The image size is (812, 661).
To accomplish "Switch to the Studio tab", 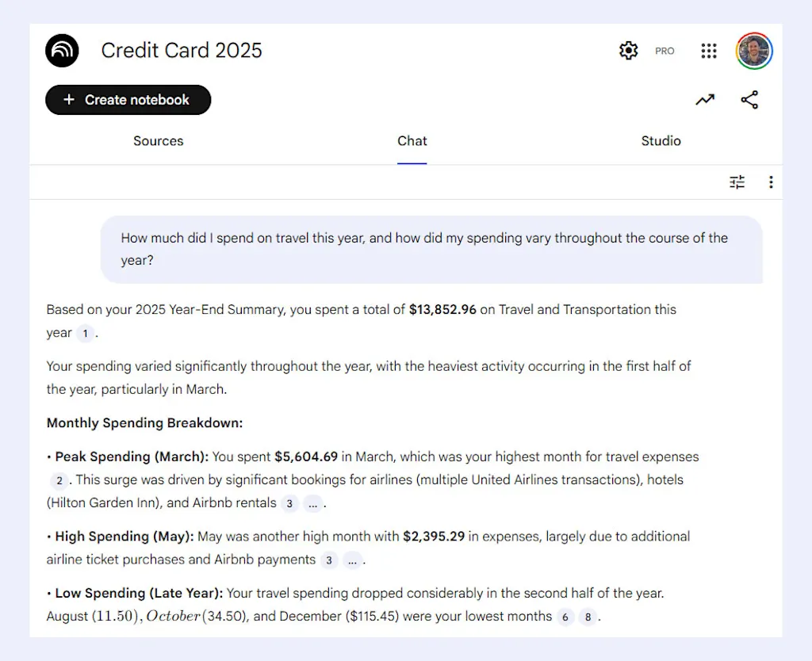I will click(661, 141).
